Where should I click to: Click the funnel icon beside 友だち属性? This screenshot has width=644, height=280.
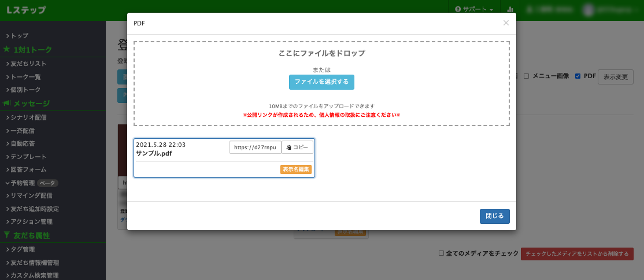tap(6, 235)
